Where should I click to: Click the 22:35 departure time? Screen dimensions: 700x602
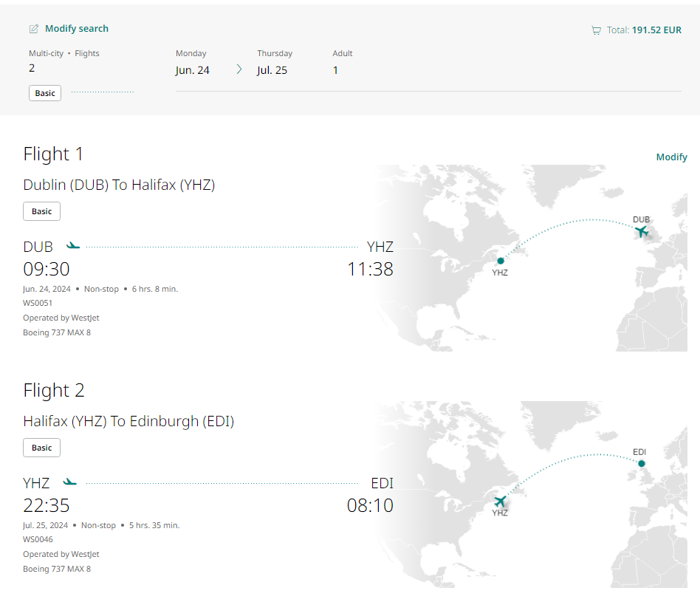(x=47, y=505)
